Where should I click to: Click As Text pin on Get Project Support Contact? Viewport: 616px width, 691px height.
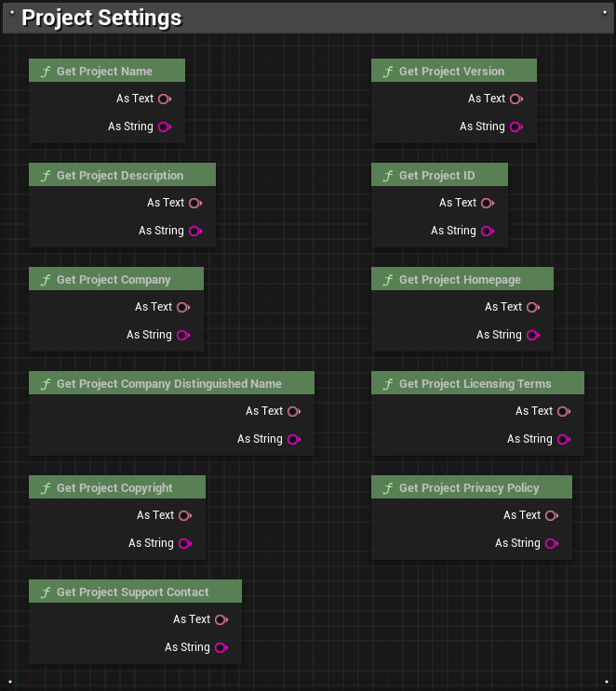221,619
